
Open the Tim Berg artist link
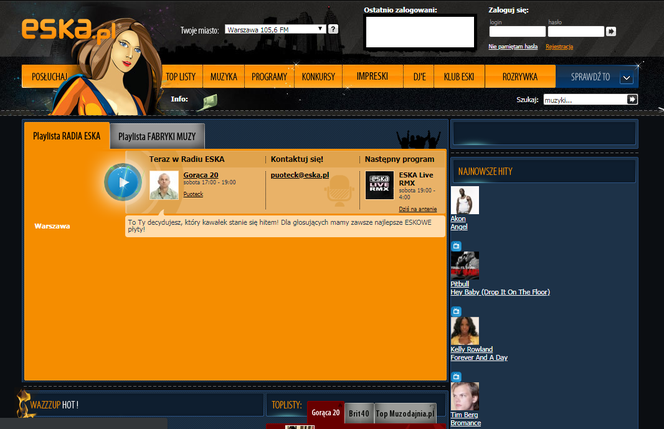tap(464, 415)
